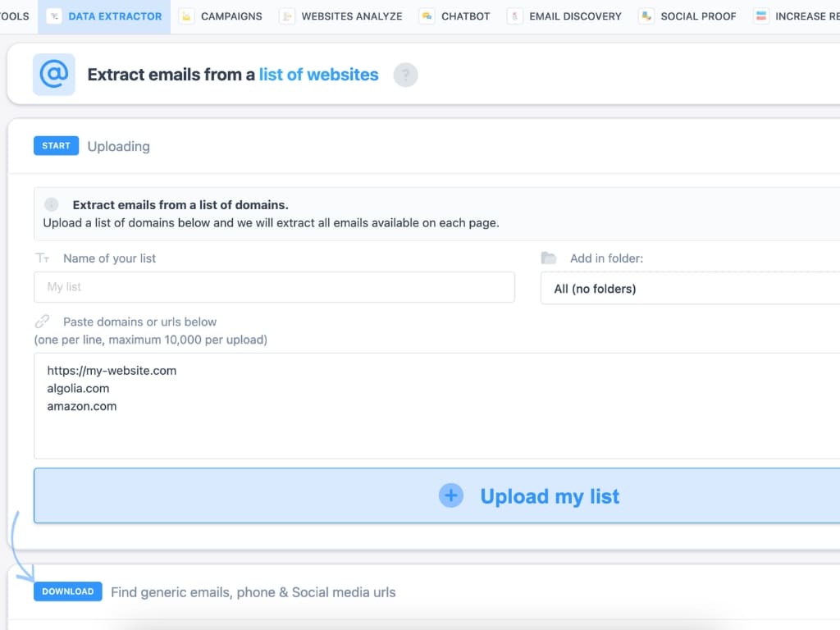The image size is (840, 630).
Task: Open the Campaigns tab
Action: click(231, 16)
